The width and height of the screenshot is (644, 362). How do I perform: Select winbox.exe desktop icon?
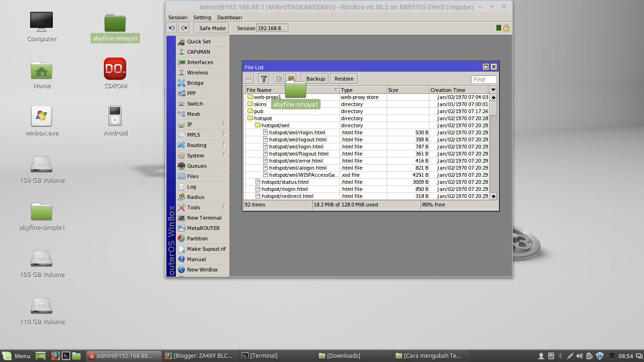pyautogui.click(x=41, y=122)
